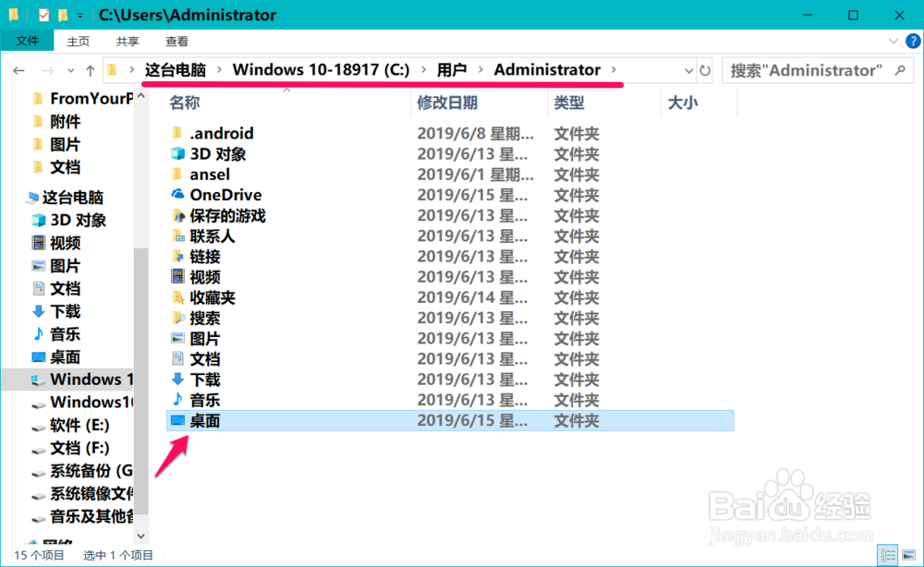
Task: Open the 文件 ribbon tab
Action: [x=27, y=41]
